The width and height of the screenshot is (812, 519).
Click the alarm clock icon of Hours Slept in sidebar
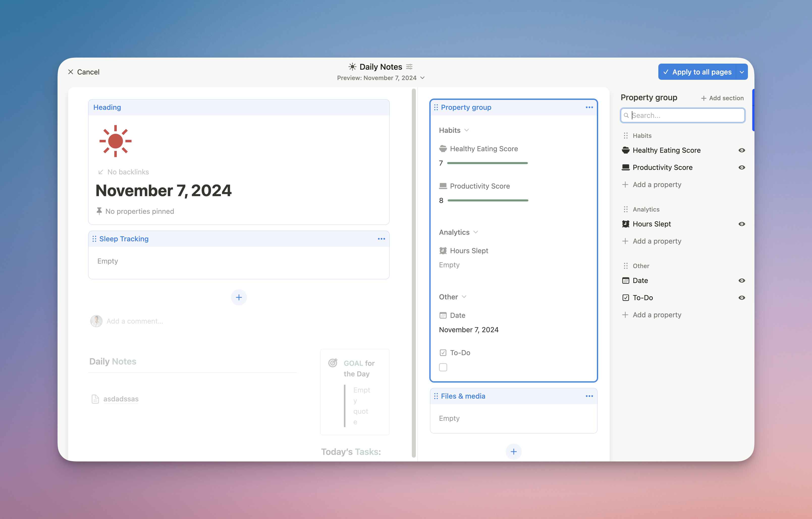tap(626, 224)
